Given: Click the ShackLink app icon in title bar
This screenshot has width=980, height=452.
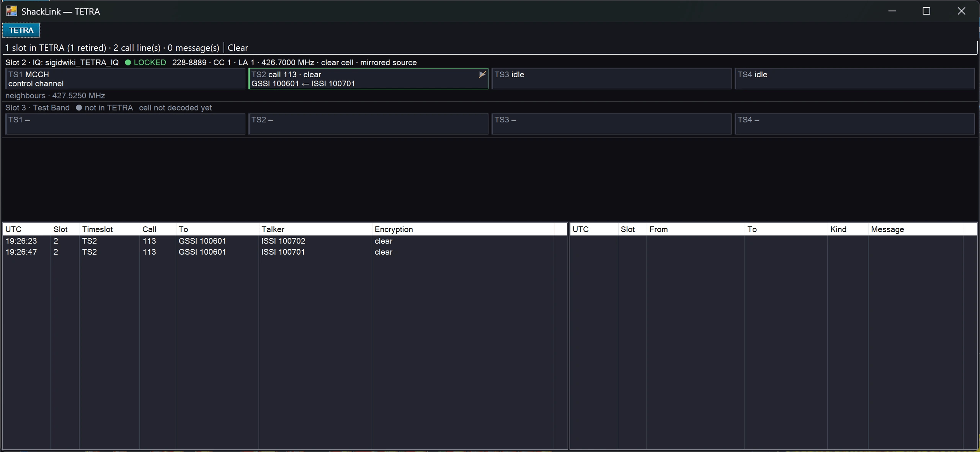Looking at the screenshot, I should [x=11, y=11].
